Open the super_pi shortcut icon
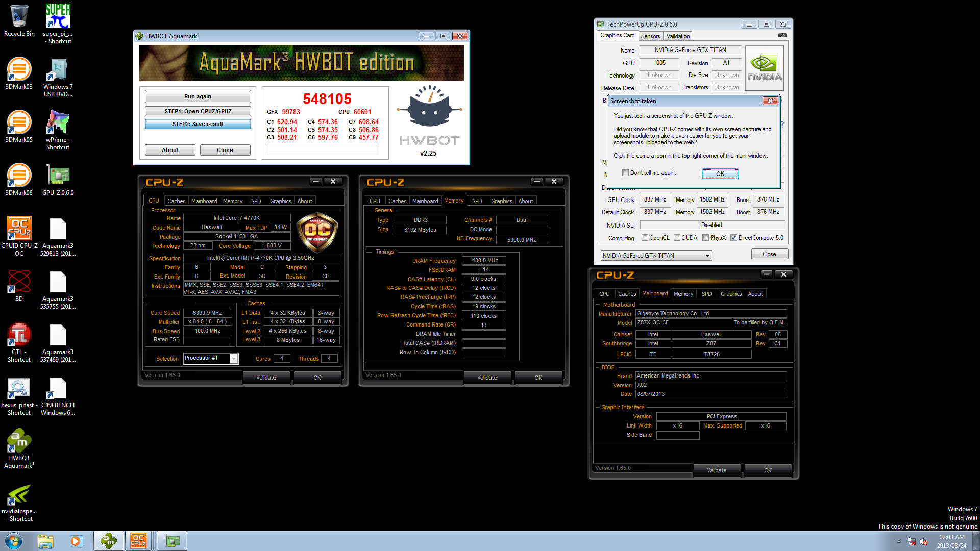 click(58, 23)
